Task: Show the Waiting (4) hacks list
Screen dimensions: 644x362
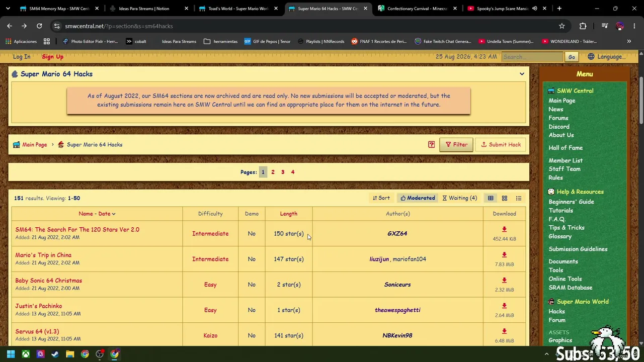Action: click(460, 198)
